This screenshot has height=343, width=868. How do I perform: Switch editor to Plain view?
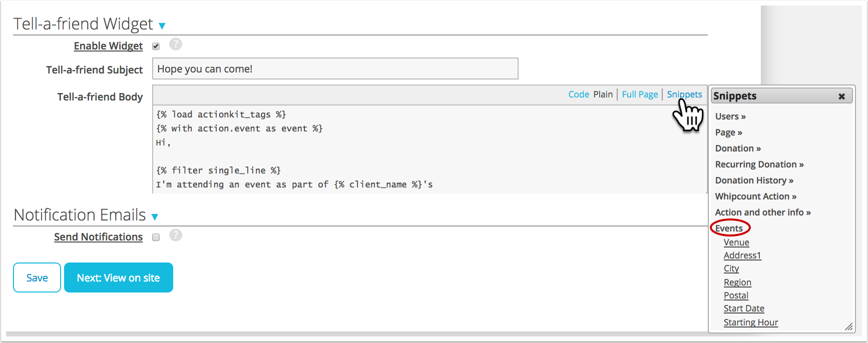pyautogui.click(x=603, y=94)
